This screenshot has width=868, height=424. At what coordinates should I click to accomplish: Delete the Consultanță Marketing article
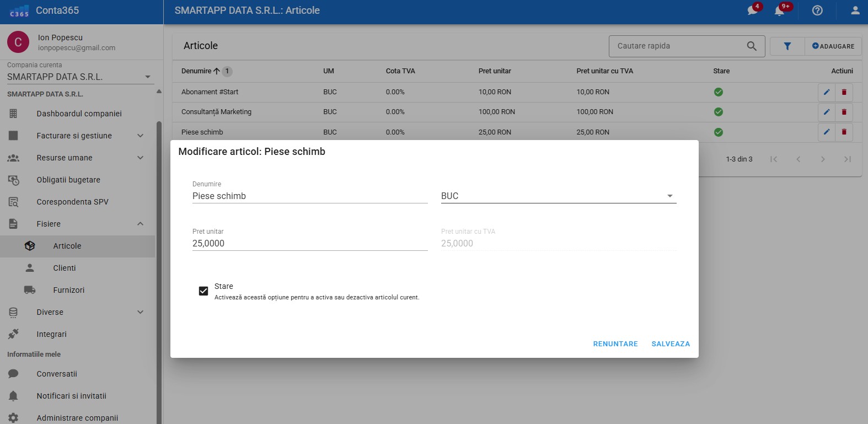[844, 112]
